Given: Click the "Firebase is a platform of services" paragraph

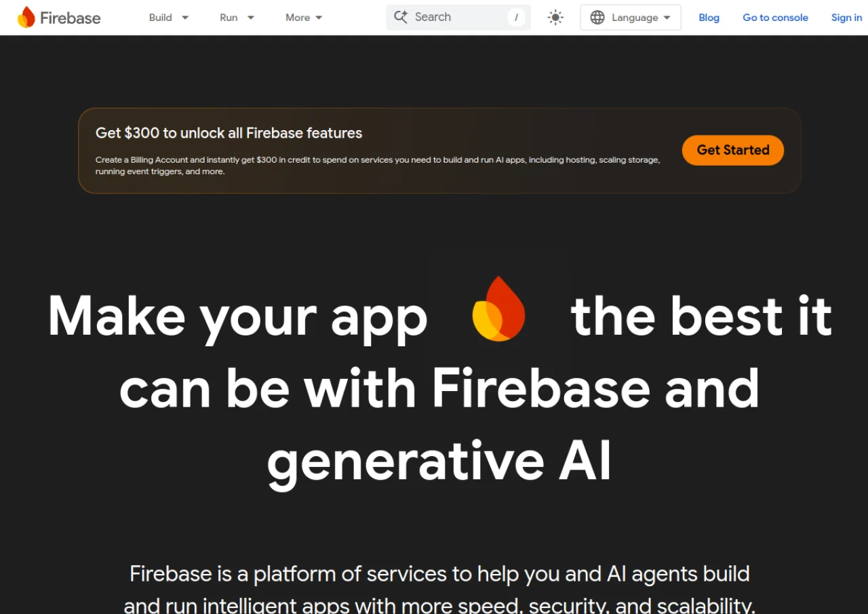Looking at the screenshot, I should click(x=439, y=589).
